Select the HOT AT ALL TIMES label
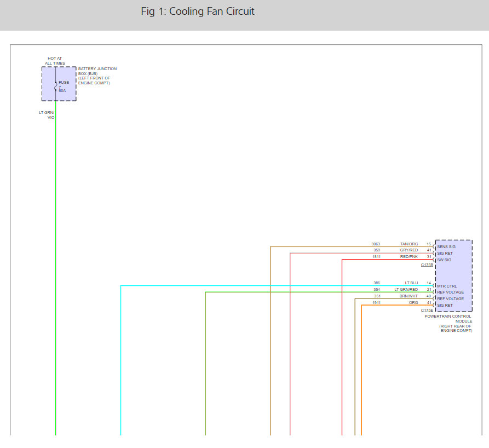Screen dimensions: 489x448 55,61
